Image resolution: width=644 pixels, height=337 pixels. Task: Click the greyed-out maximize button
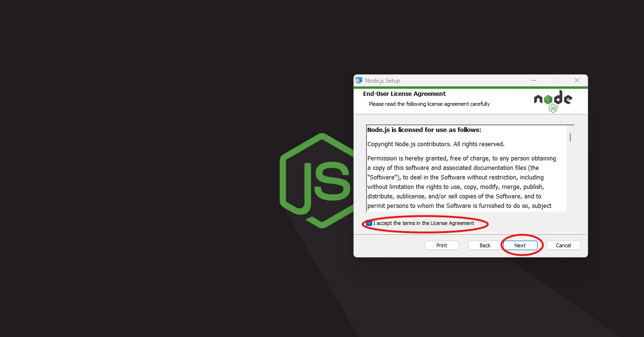coord(555,81)
